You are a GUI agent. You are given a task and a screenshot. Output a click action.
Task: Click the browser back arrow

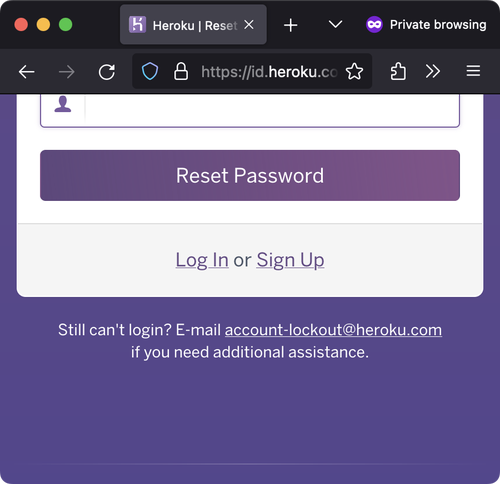pos(26,72)
